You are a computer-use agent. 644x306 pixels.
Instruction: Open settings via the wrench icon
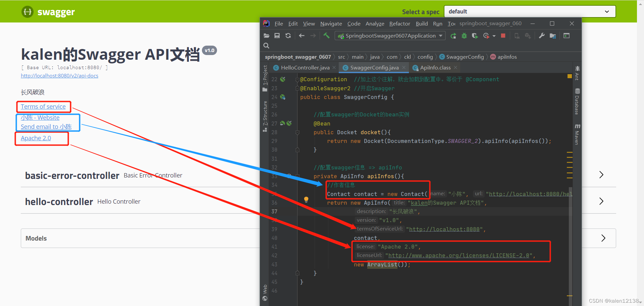(x=542, y=36)
